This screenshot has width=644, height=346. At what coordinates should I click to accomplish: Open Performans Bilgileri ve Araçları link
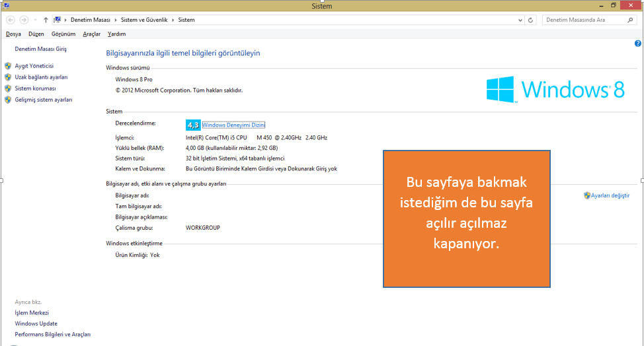point(53,335)
